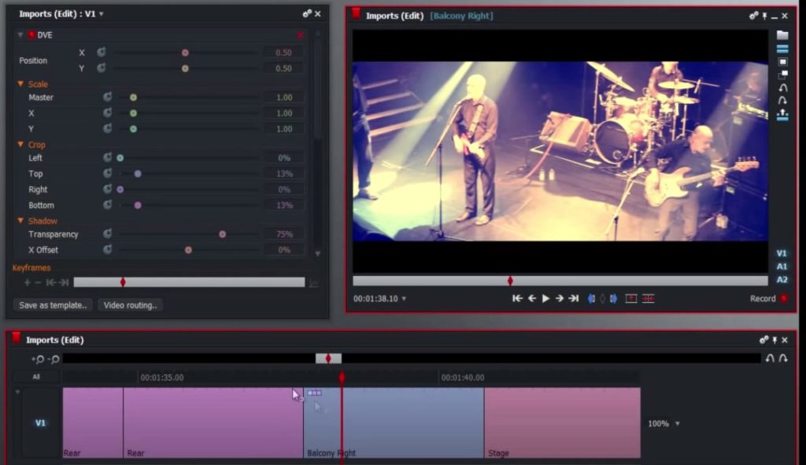Zoom out on the timeline
This screenshot has height=465, width=806.
tap(53, 359)
